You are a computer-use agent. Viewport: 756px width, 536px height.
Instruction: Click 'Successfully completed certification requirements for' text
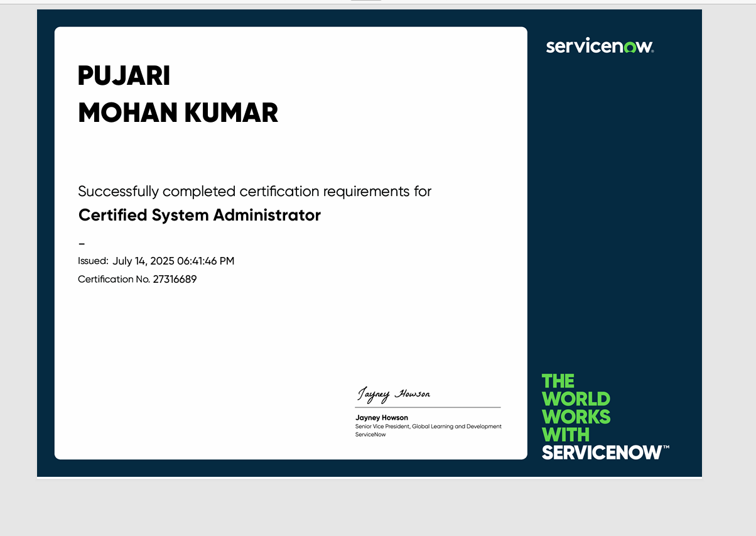pyautogui.click(x=254, y=191)
